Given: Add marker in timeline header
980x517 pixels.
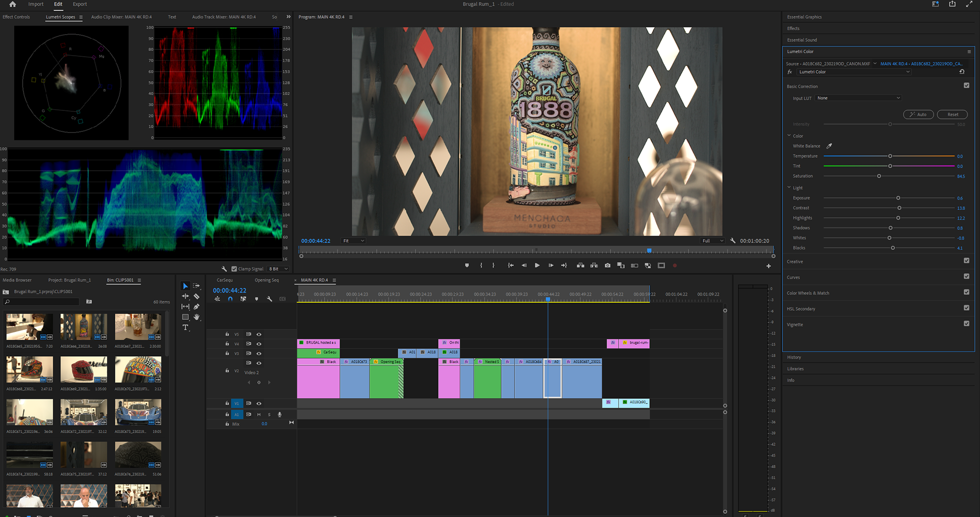Looking at the screenshot, I should point(256,299).
